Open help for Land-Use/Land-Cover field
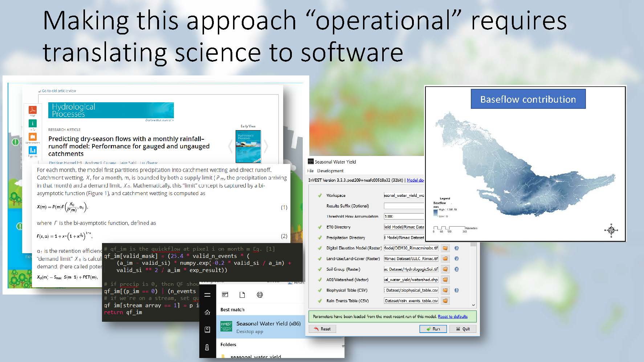The height and width of the screenshot is (362, 644). [x=457, y=259]
